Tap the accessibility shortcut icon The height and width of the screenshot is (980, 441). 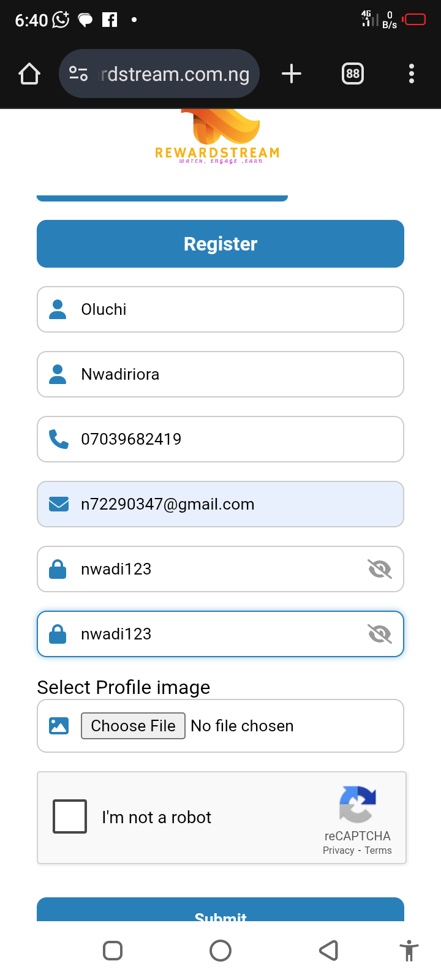click(x=409, y=951)
